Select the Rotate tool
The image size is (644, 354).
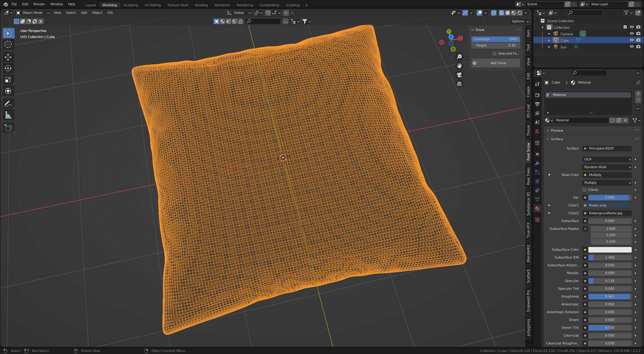(x=8, y=68)
